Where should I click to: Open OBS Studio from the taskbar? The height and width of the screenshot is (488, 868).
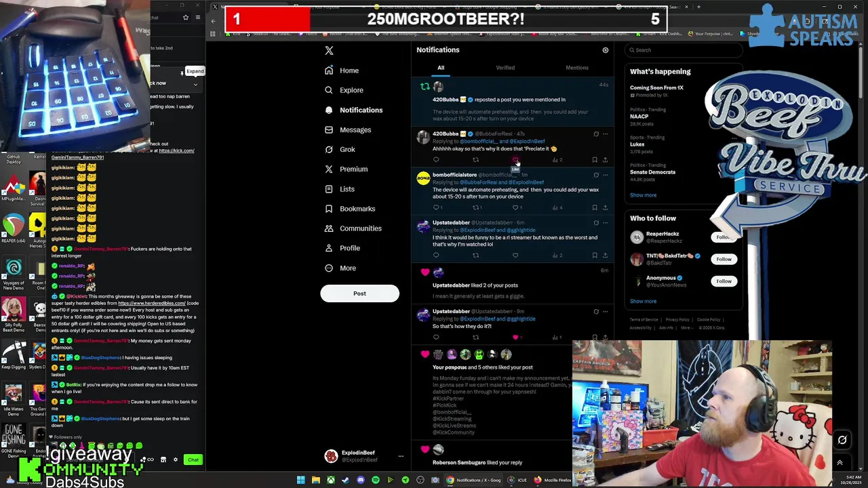pos(420,481)
